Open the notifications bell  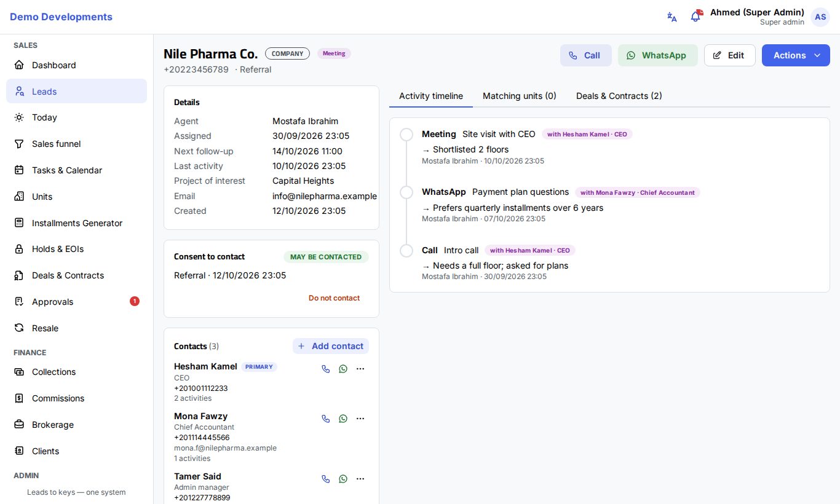pyautogui.click(x=695, y=17)
